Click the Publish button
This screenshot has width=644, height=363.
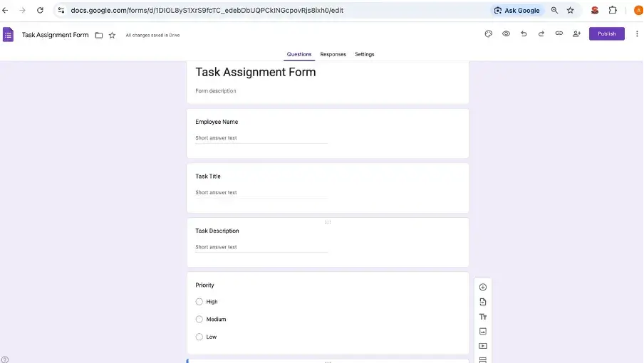[x=607, y=33]
